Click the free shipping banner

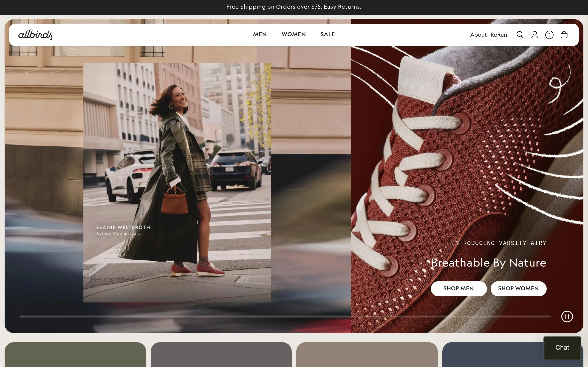(x=294, y=7)
